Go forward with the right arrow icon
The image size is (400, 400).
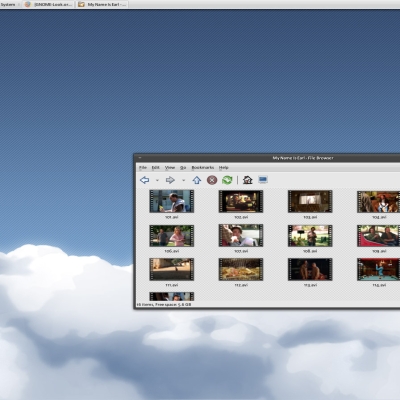point(170,180)
